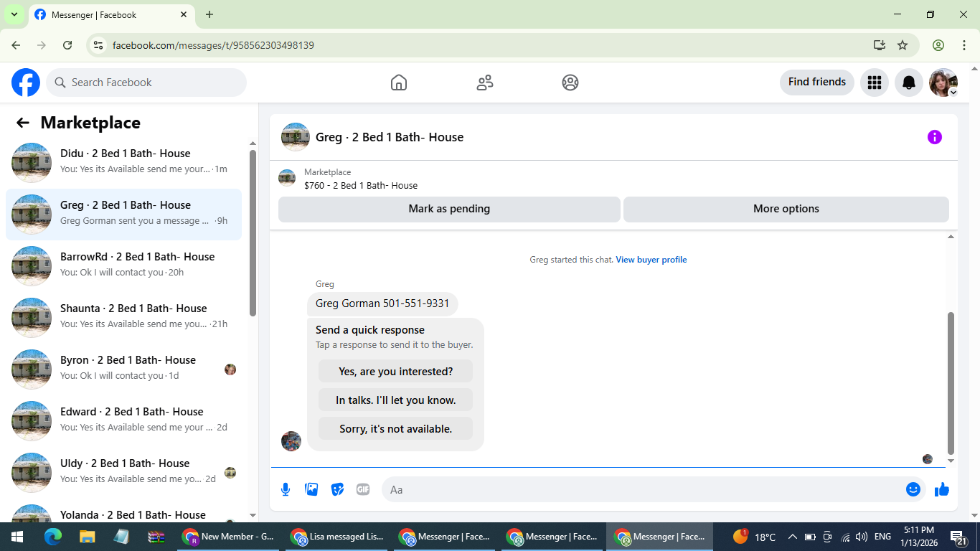Open the tab search dropdown arrow

(14, 14)
